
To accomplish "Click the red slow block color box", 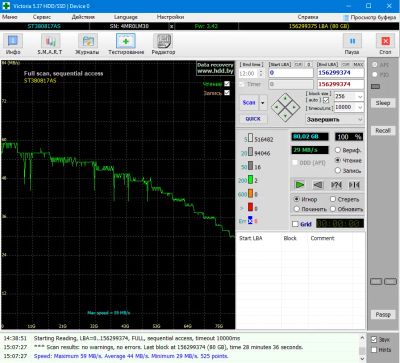I will pyautogui.click(x=250, y=207).
